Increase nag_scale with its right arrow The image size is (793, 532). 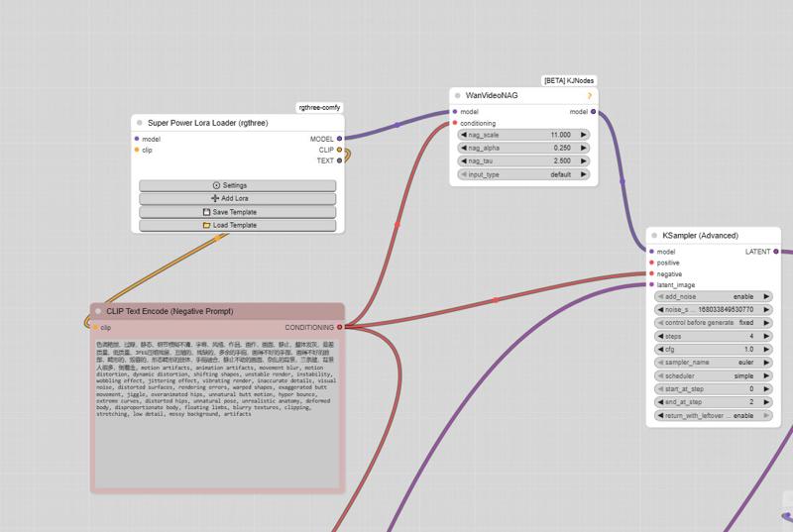pos(583,135)
